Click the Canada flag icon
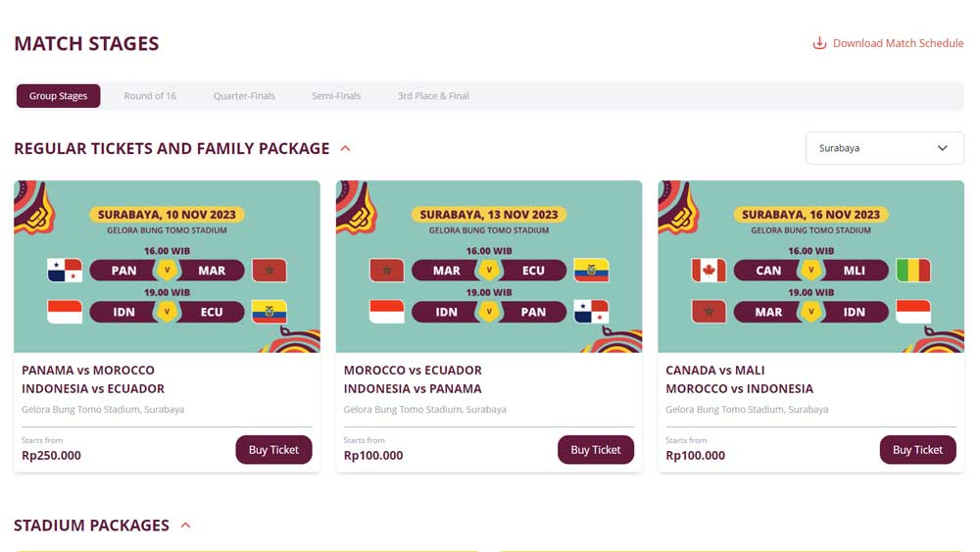The width and height of the screenshot is (980, 552). click(708, 271)
